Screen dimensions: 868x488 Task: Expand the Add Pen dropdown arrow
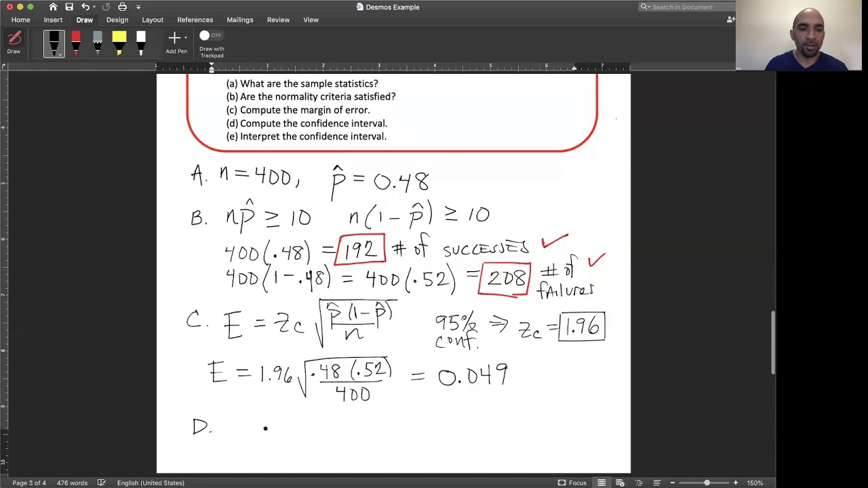(x=186, y=38)
